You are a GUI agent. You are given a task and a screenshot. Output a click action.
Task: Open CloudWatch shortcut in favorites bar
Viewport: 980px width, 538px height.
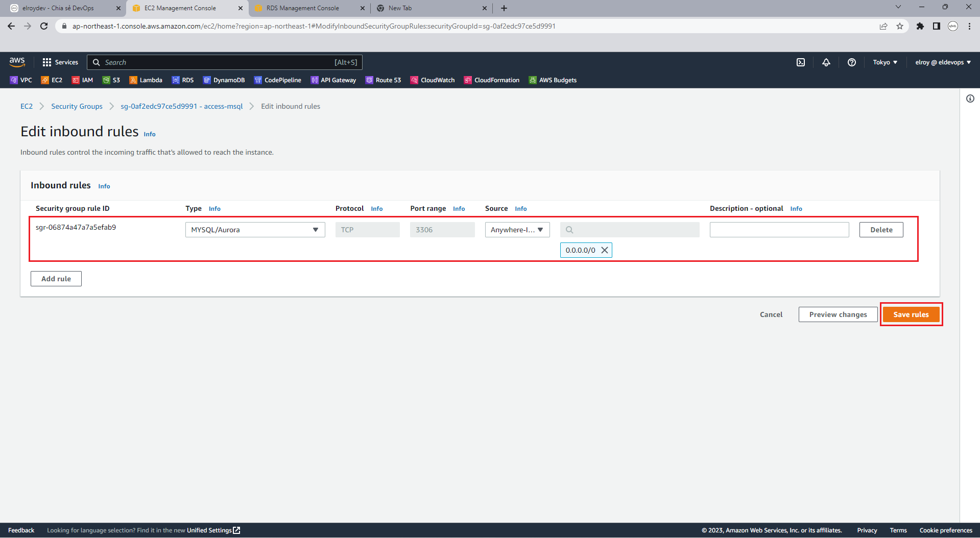433,80
